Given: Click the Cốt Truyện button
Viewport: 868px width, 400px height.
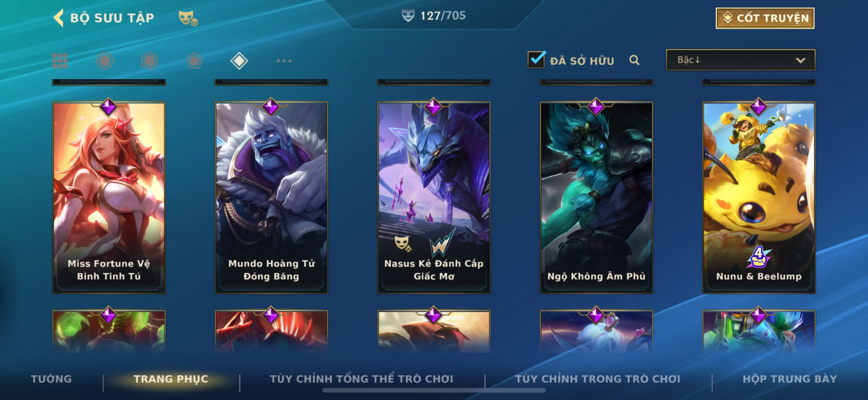Looking at the screenshot, I should [x=765, y=18].
